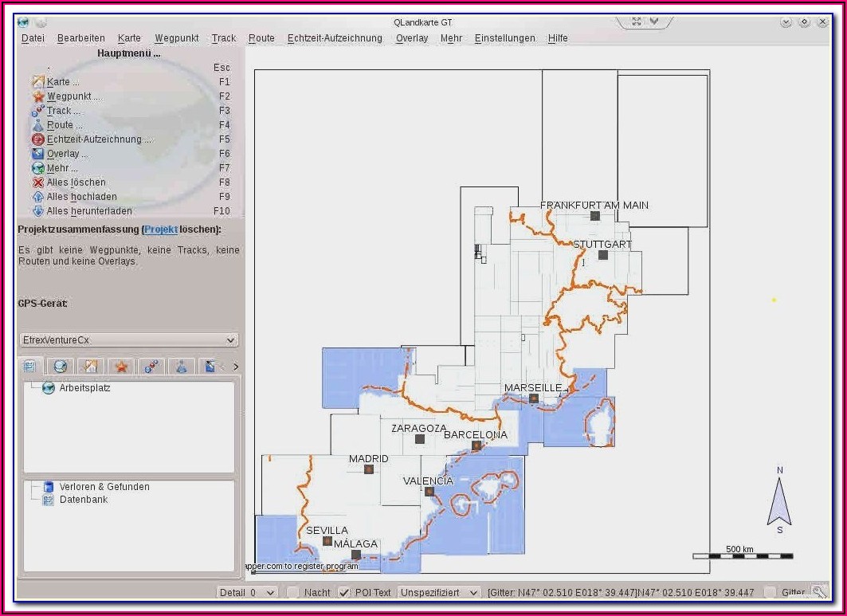Screen dimensions: 847x616
Task: Click 'Alles herunterladen' in main menu
Action: click(89, 211)
